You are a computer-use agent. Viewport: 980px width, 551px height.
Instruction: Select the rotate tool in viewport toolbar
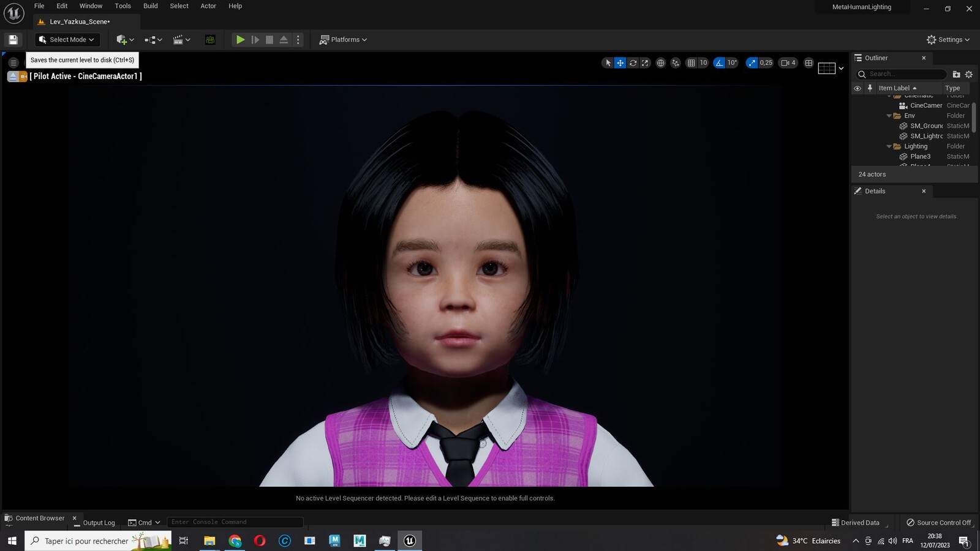click(633, 62)
